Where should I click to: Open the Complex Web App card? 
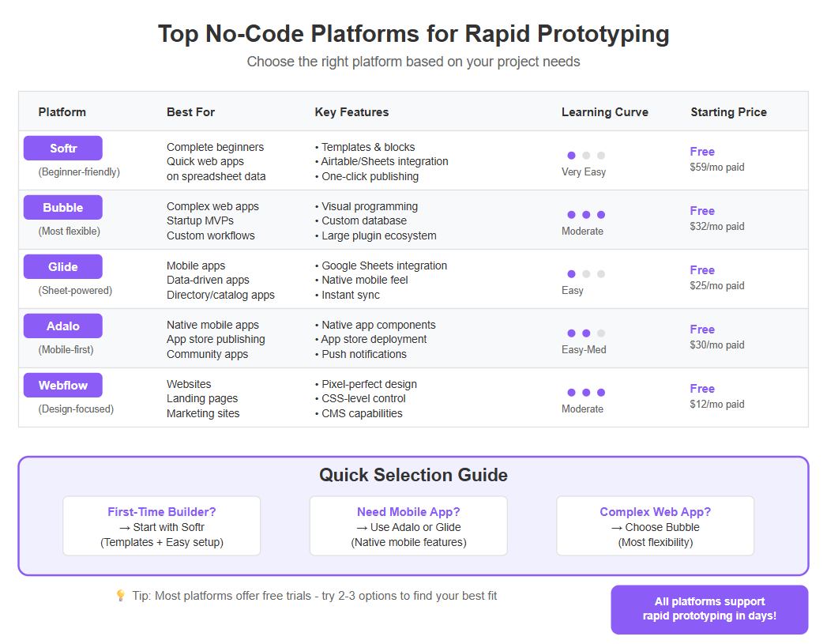tap(655, 525)
